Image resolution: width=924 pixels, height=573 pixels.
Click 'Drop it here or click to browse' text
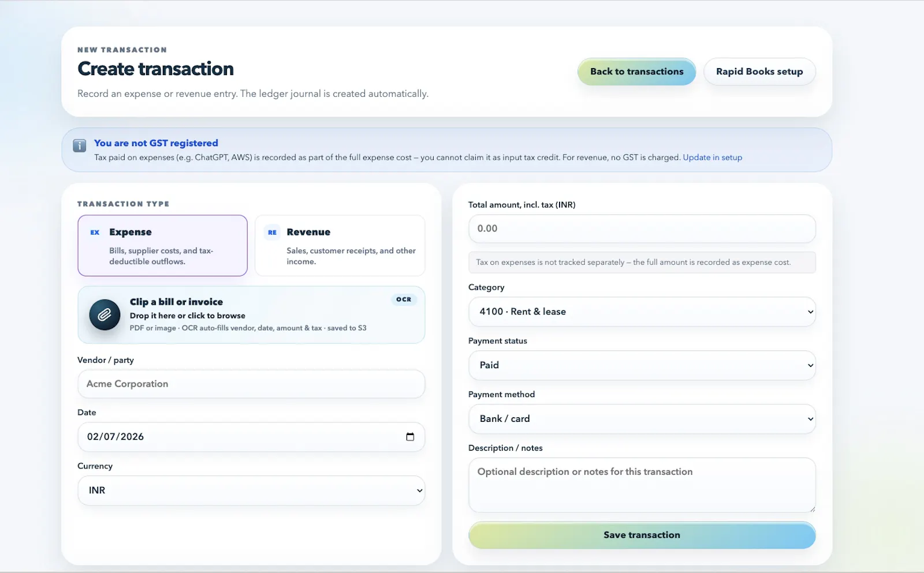(188, 316)
